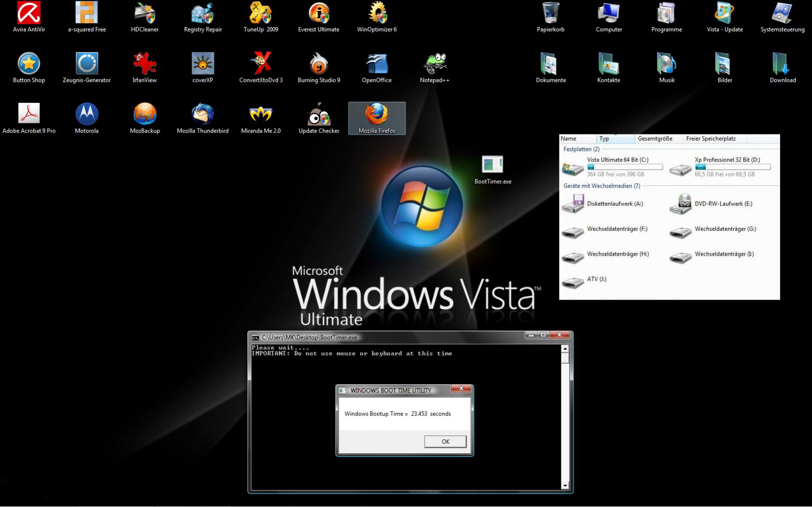Open Programme folder icon
This screenshot has height=507, width=812.
coord(667,16)
